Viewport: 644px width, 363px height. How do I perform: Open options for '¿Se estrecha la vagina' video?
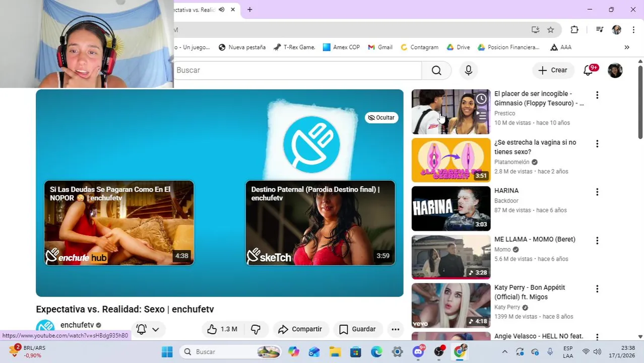(597, 144)
